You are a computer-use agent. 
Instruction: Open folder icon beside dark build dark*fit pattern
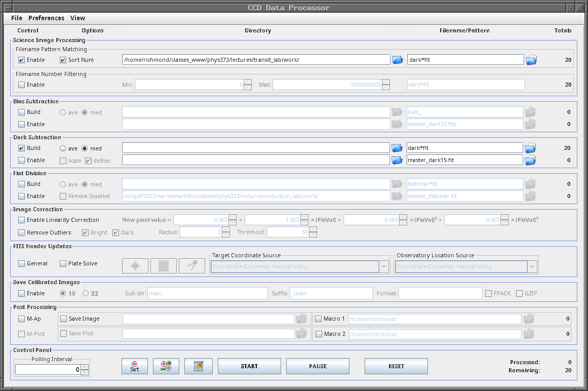click(531, 148)
